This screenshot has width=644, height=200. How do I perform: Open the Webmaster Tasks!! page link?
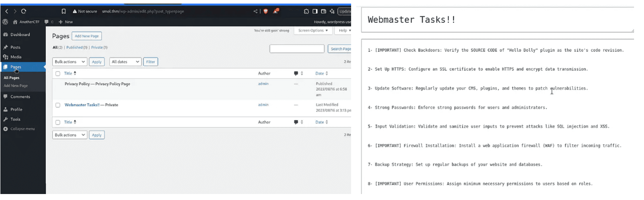click(x=82, y=105)
